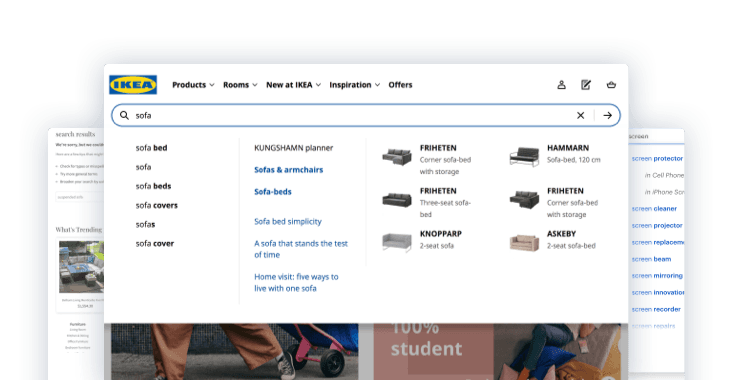Choose the 'sofa bed' suggestion
732x380 pixels.
(x=151, y=148)
